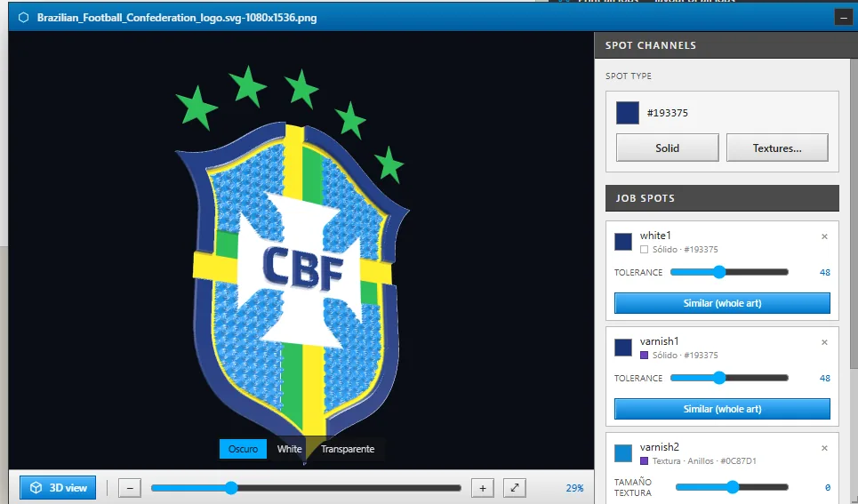This screenshot has height=504, width=858.
Task: Click the white1 spot name
Action: [655, 236]
